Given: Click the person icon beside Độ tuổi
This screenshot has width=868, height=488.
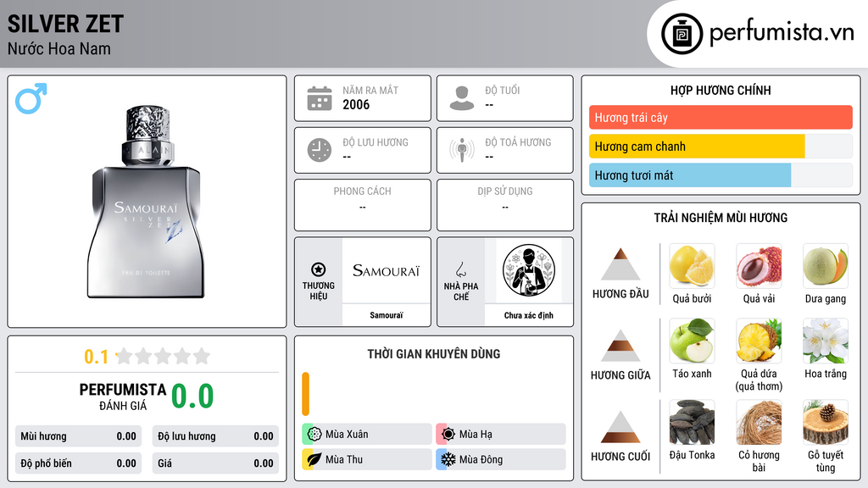Looking at the screenshot, I should click(462, 98).
